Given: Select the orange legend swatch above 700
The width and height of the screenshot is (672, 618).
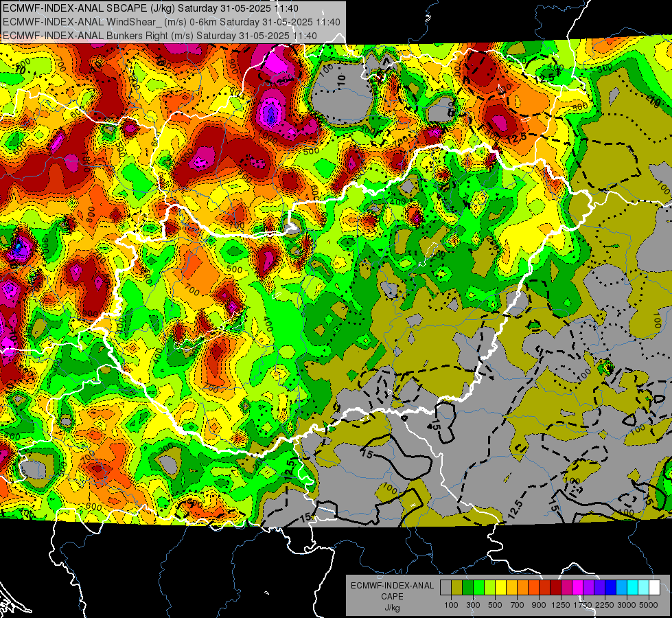Looking at the screenshot, I should (x=523, y=588).
